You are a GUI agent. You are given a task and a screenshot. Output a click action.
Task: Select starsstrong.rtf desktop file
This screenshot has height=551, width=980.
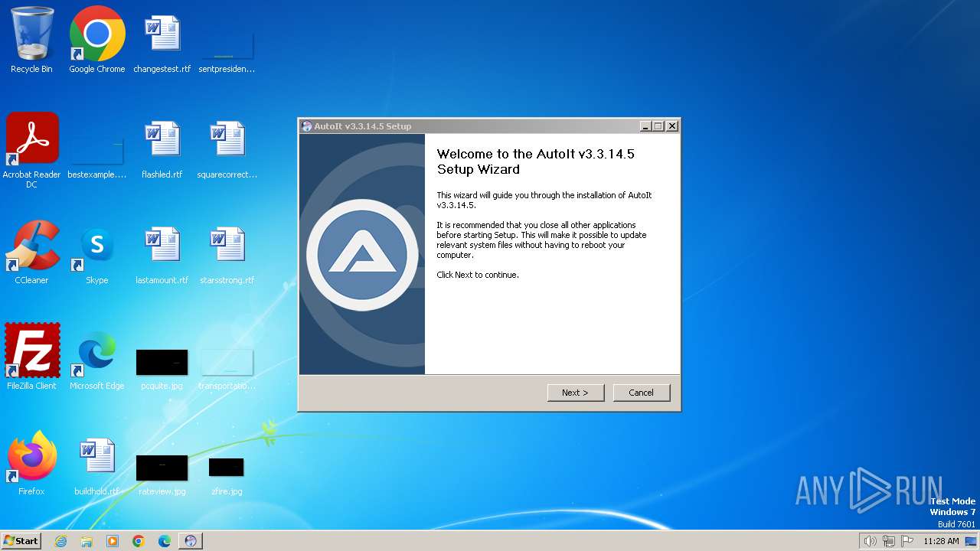pyautogui.click(x=227, y=256)
